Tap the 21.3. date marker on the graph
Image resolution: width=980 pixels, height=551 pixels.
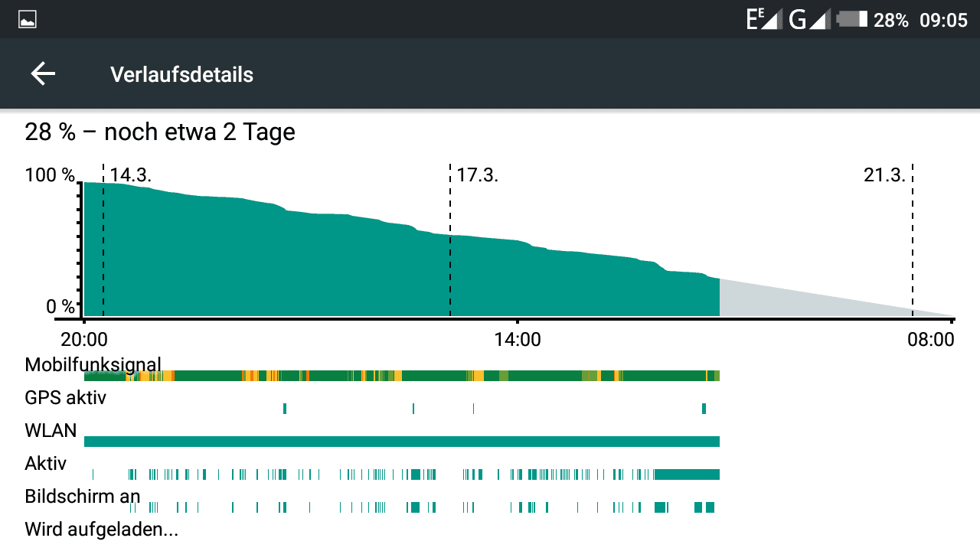(884, 175)
